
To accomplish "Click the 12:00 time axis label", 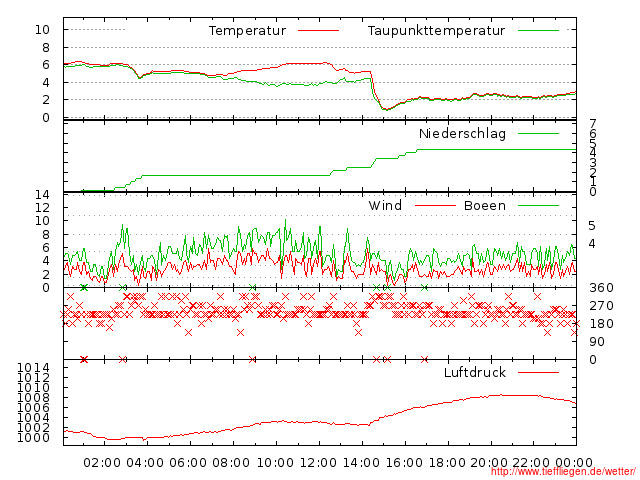I will (x=318, y=463).
